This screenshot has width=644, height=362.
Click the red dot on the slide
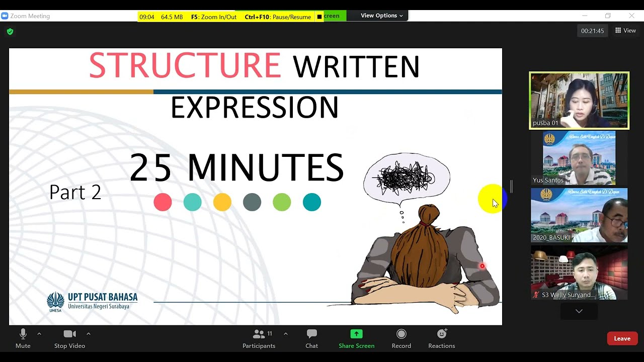[x=163, y=202]
